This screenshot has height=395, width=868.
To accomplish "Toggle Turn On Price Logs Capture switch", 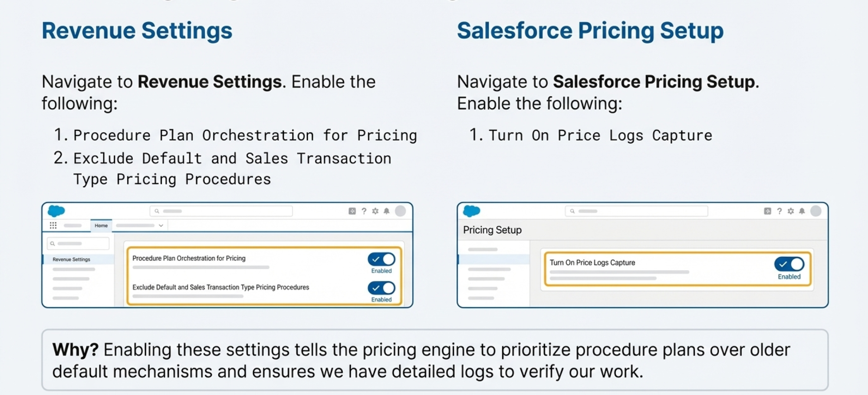I will [789, 264].
